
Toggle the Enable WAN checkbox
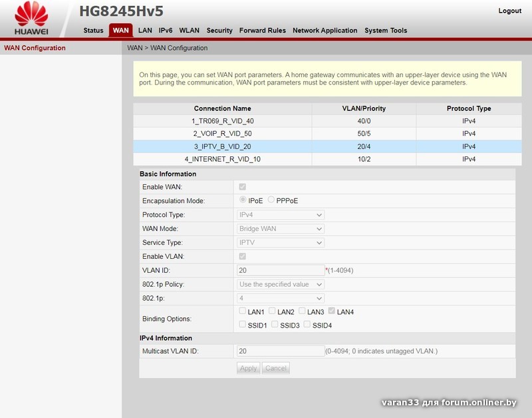point(243,187)
